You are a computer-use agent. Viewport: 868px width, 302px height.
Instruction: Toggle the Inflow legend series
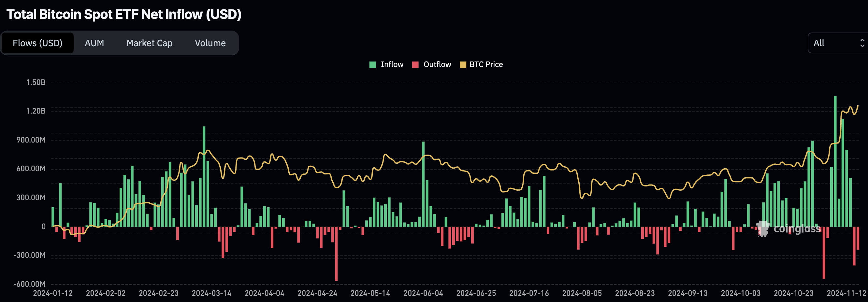point(386,65)
